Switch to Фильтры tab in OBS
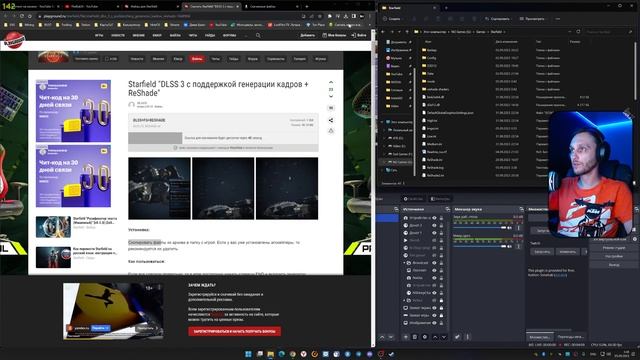 coord(440,199)
